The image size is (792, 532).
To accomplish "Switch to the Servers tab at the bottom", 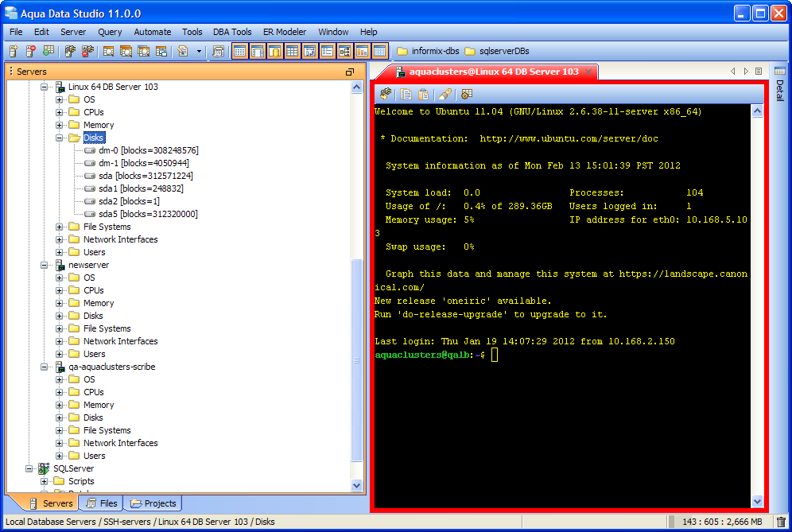I will pyautogui.click(x=51, y=503).
